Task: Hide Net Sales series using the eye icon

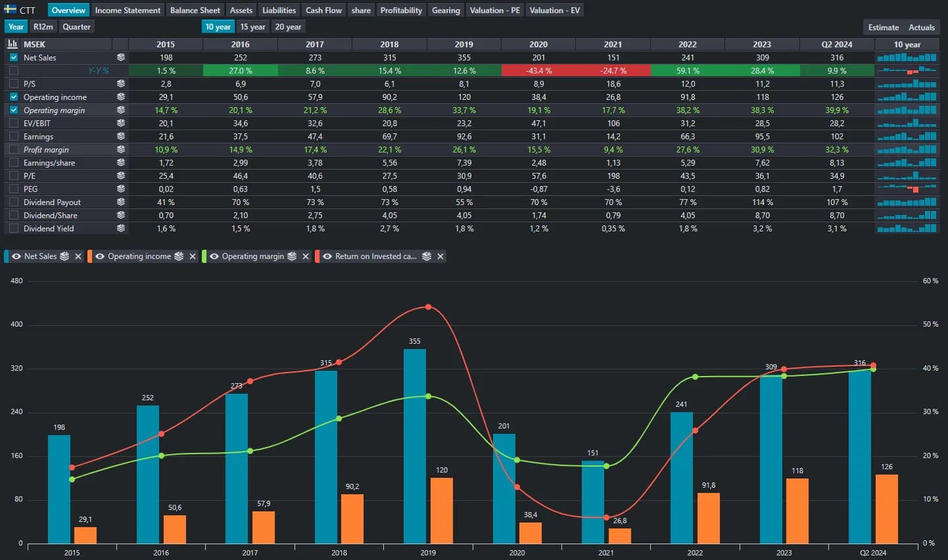Action: 16,256
